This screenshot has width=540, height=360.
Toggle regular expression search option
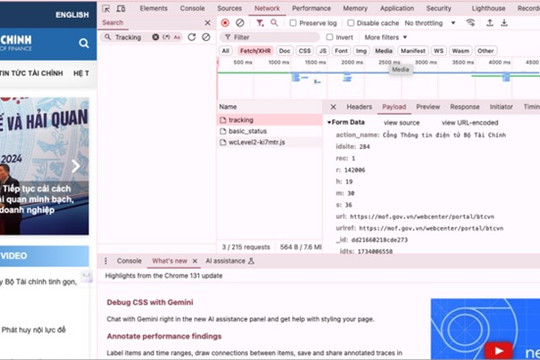click(x=166, y=37)
